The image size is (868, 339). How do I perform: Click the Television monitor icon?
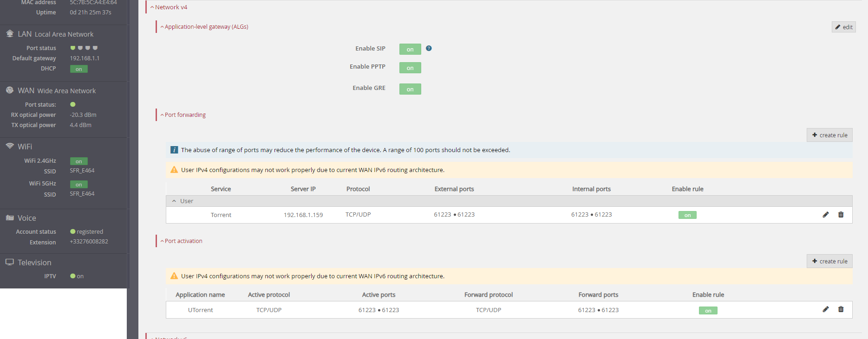pyautogui.click(x=9, y=262)
